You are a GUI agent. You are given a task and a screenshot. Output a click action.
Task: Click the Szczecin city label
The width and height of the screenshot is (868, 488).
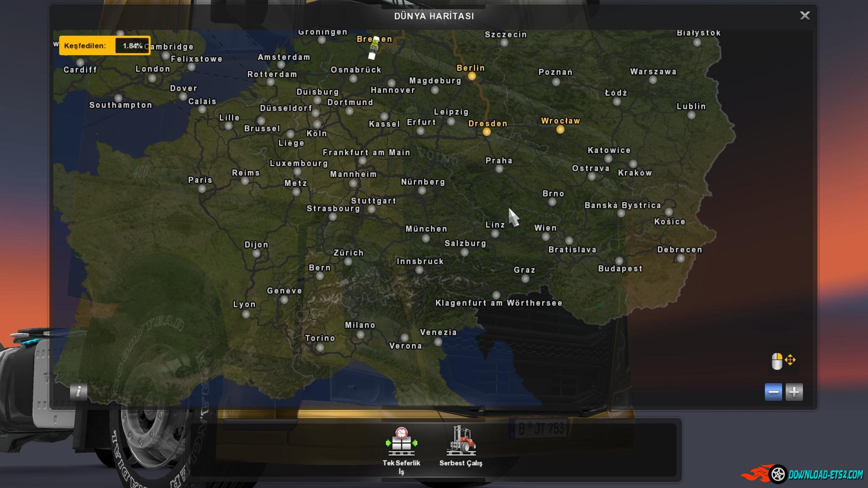pyautogui.click(x=505, y=35)
